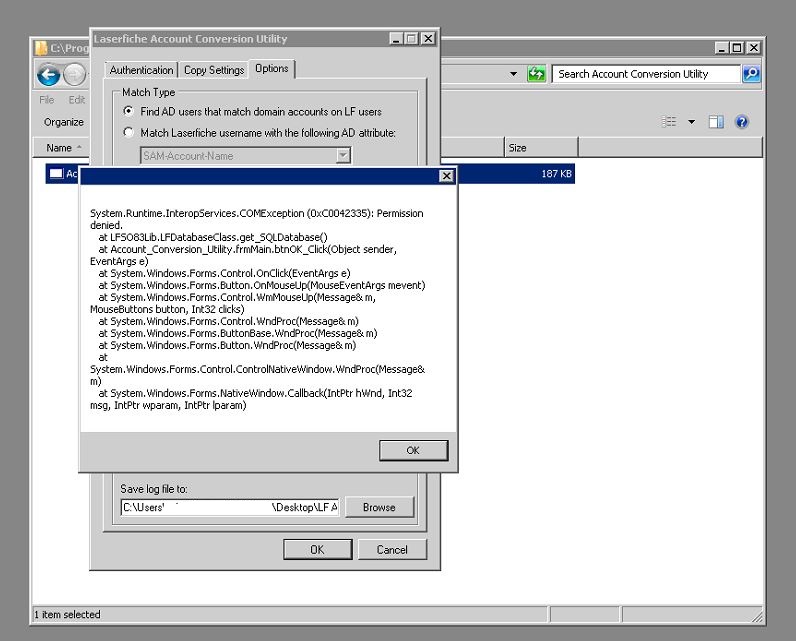Click the search magnifier icon
Viewport: 796px width, 641px height.
751,74
